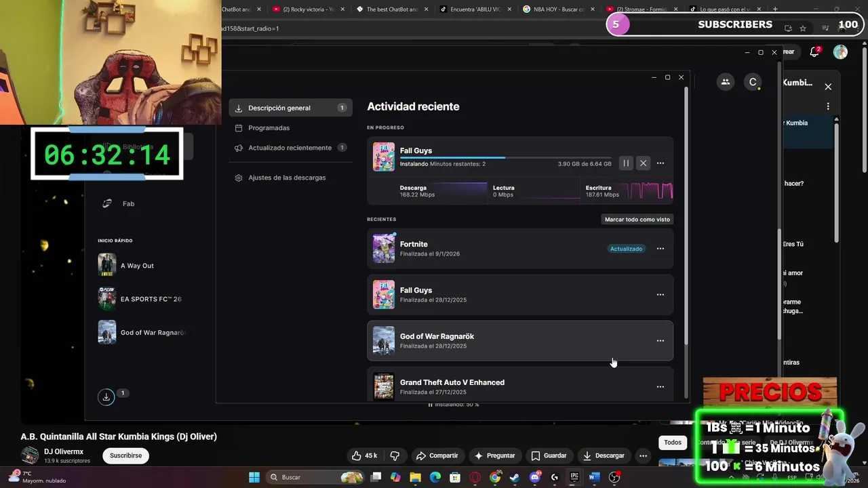Cancel the Fall Guys download
Screen dimensions: 868x488
(643, 163)
